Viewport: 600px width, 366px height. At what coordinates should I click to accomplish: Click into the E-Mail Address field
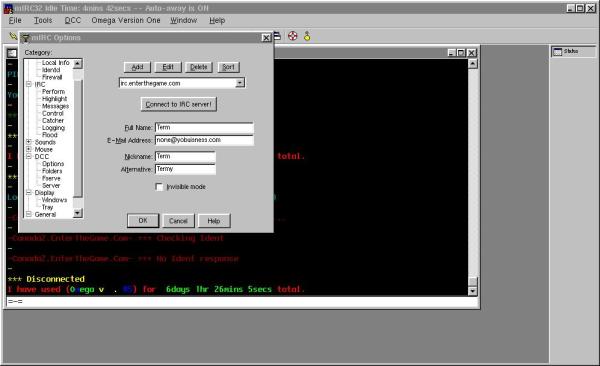coord(204,140)
